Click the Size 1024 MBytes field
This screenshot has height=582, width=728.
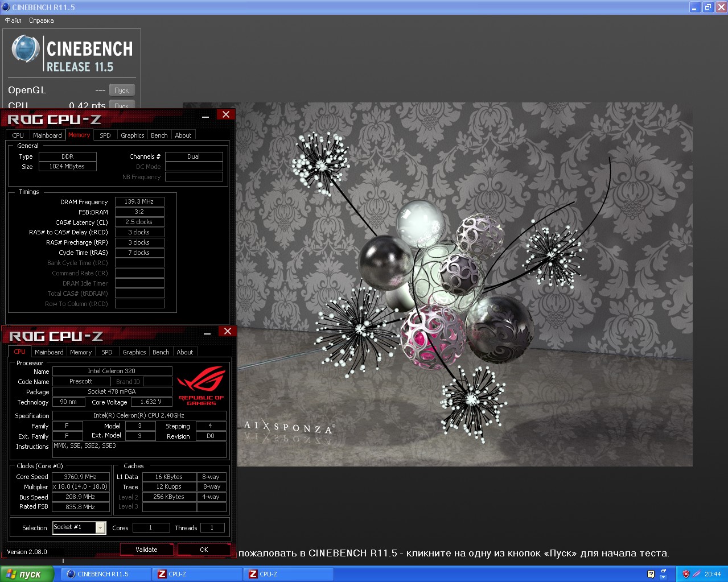(x=67, y=166)
